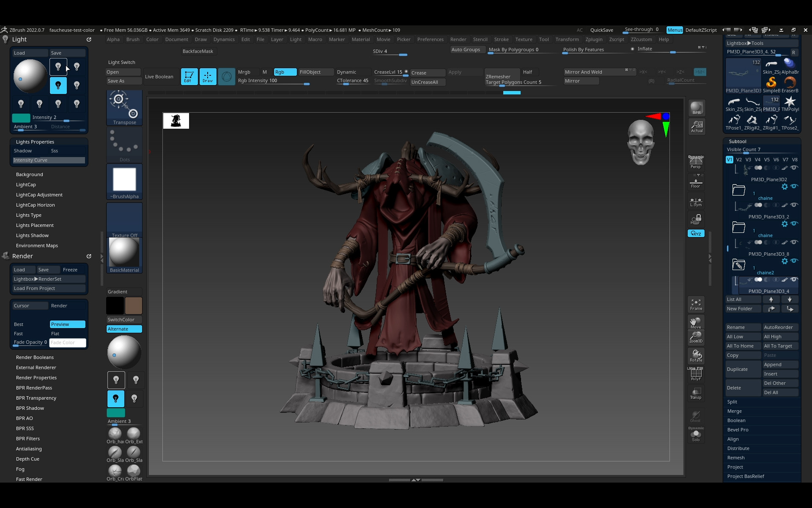Enable the Ghost transparency option

click(x=696, y=416)
